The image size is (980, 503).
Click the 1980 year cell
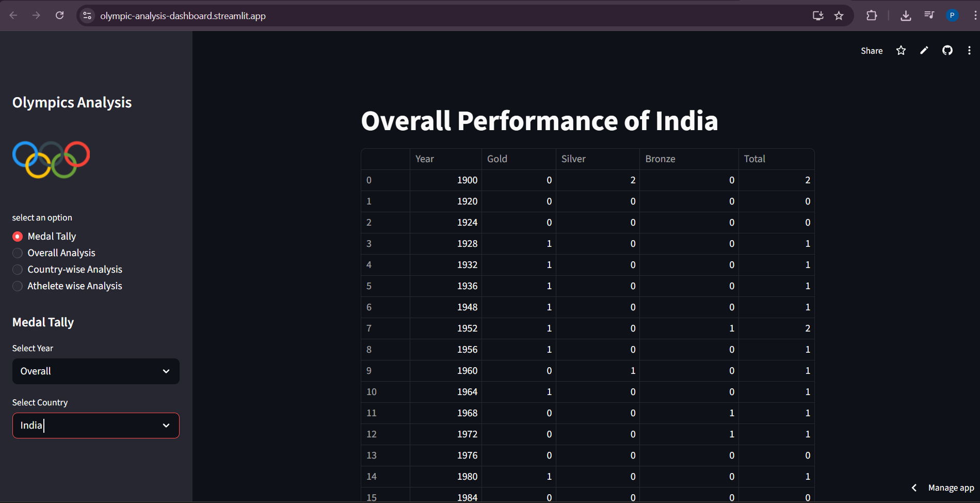click(446, 477)
